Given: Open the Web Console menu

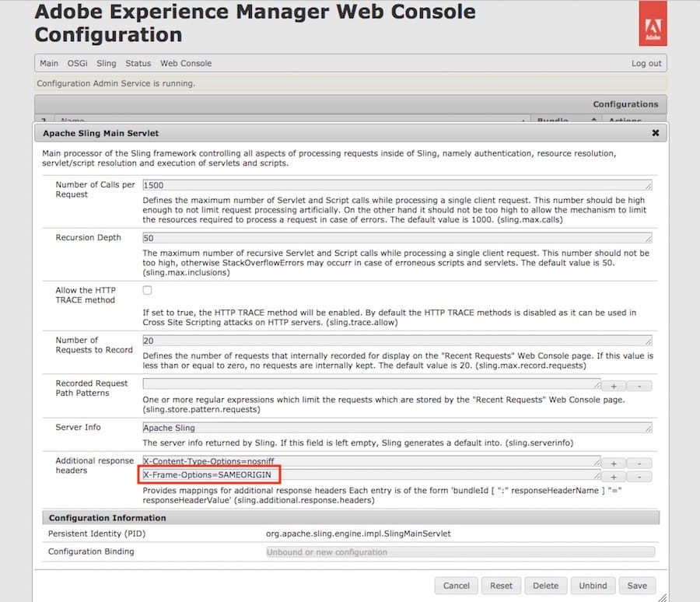Looking at the screenshot, I should pos(186,64).
